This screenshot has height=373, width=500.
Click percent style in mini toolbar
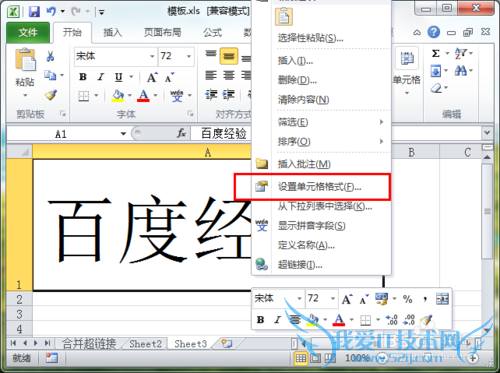point(407,299)
